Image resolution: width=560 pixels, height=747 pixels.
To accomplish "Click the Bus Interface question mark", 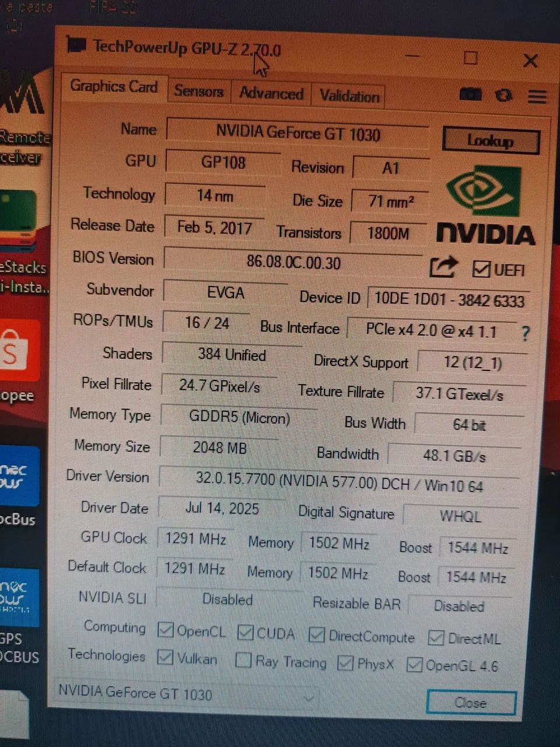I will (526, 333).
